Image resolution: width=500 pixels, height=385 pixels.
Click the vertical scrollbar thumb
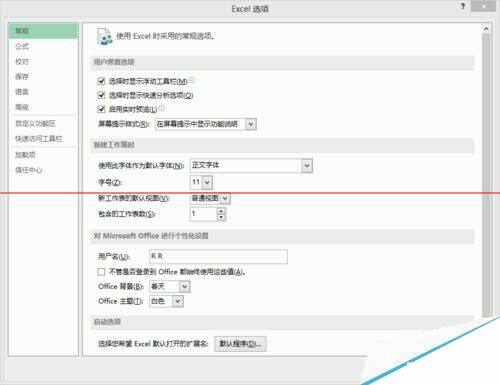click(x=486, y=175)
